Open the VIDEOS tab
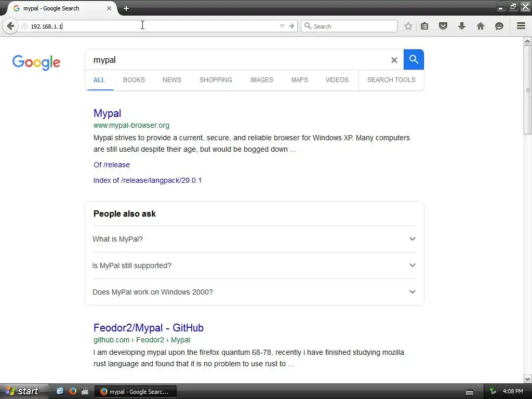 coord(337,80)
